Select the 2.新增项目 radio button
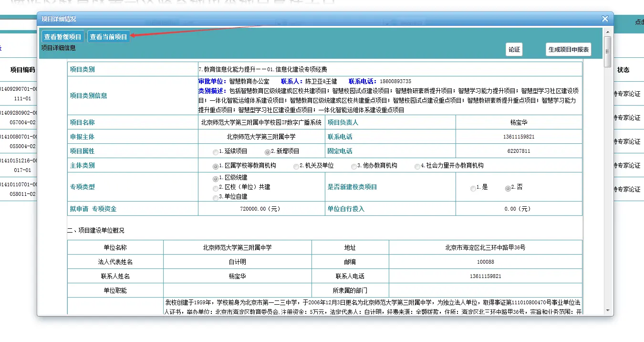 coord(267,152)
